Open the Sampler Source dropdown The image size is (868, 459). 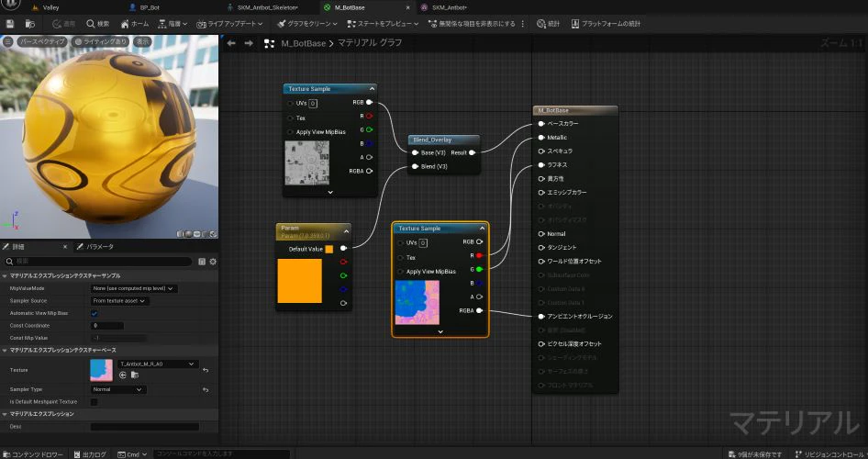click(119, 301)
